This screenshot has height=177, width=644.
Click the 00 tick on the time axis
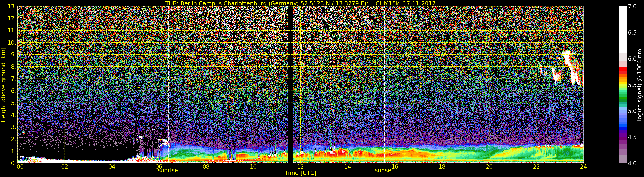point(20,167)
